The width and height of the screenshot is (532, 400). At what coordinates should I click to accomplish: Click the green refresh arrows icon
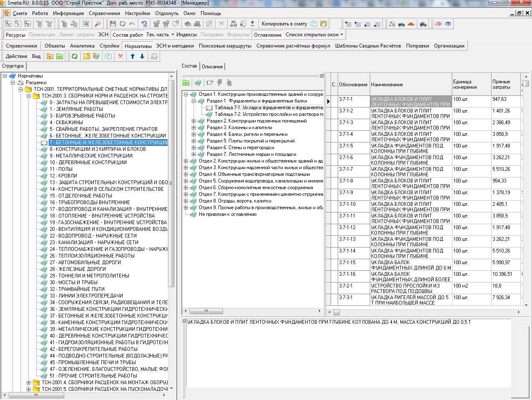point(75,56)
